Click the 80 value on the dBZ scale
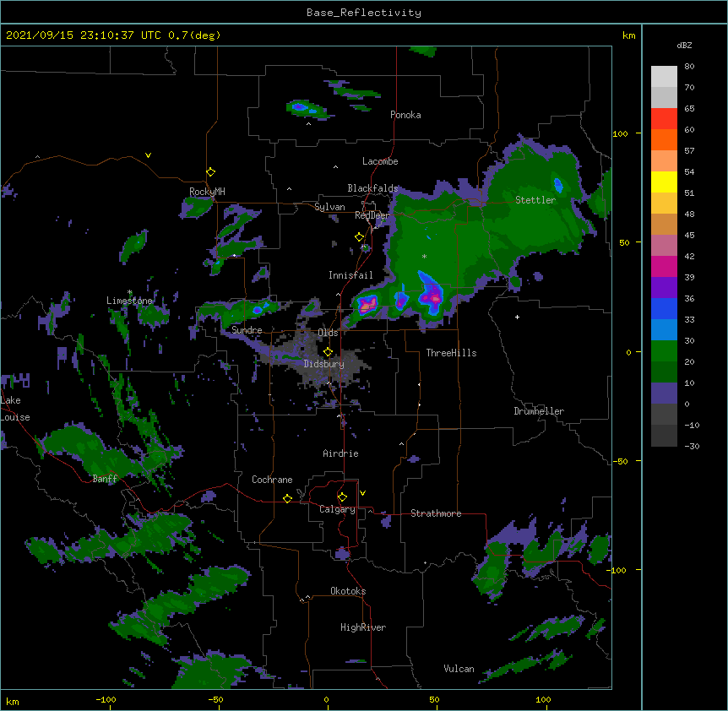This screenshot has width=728, height=711. (x=689, y=67)
